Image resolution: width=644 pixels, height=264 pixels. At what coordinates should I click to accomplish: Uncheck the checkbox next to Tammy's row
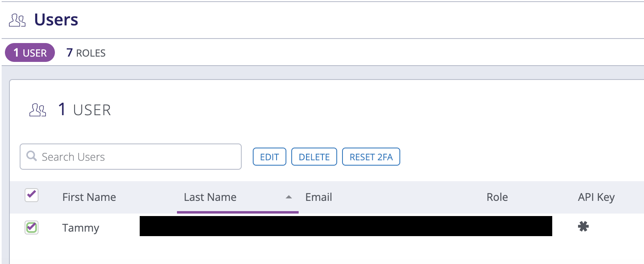(32, 228)
